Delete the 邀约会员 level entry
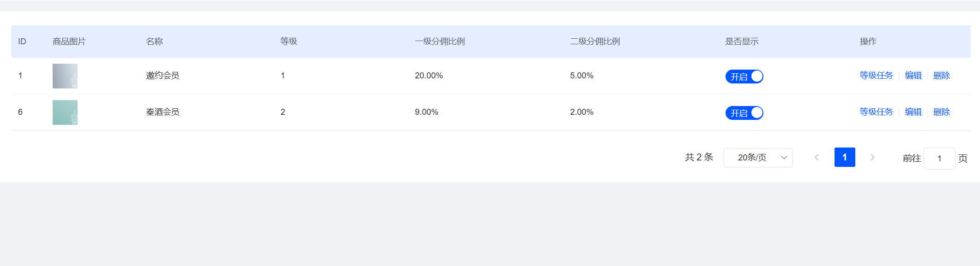This screenshot has width=980, height=266. tap(941, 76)
